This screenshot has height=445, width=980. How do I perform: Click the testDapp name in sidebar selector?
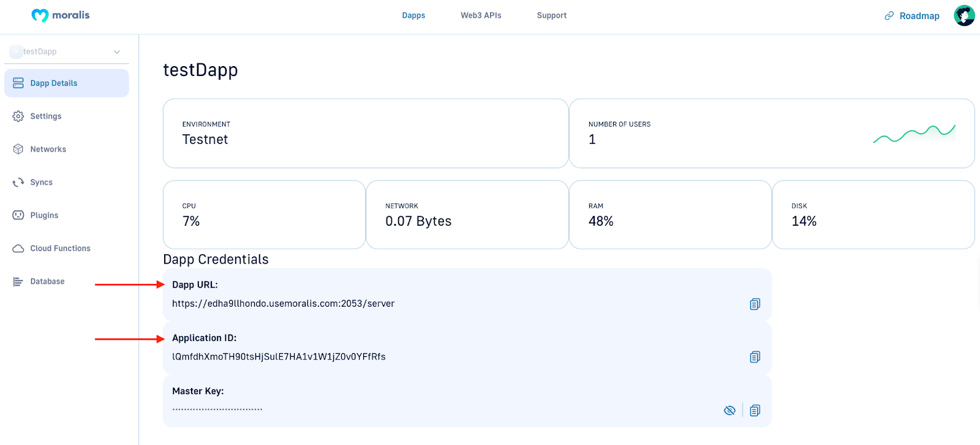40,51
